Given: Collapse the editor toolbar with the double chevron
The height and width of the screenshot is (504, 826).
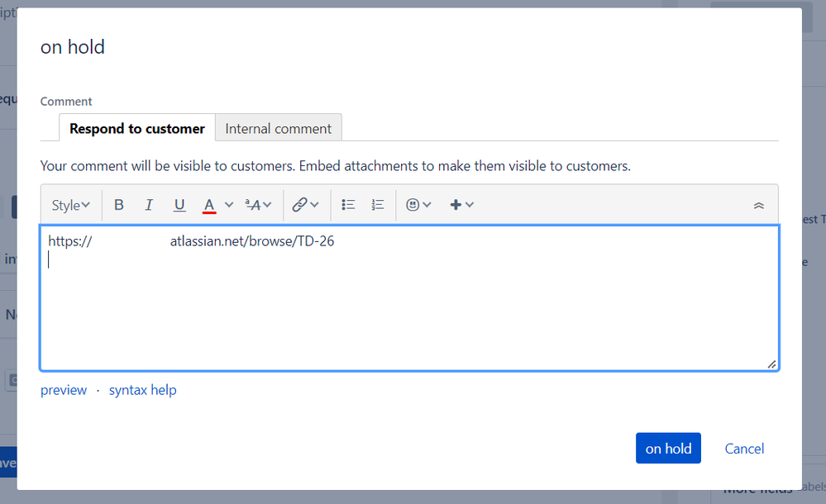Looking at the screenshot, I should 758,206.
